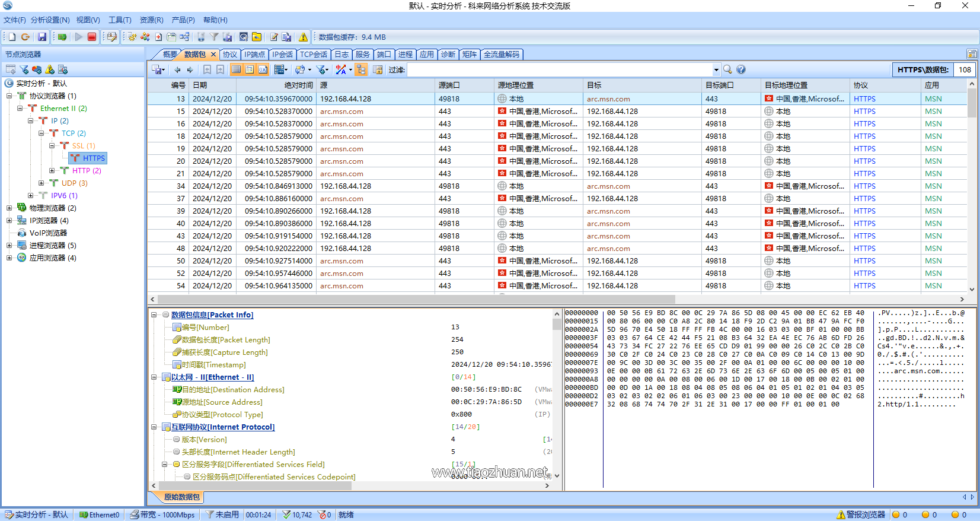
Task: Click the 原始数据包 bottom tab
Action: 182,497
